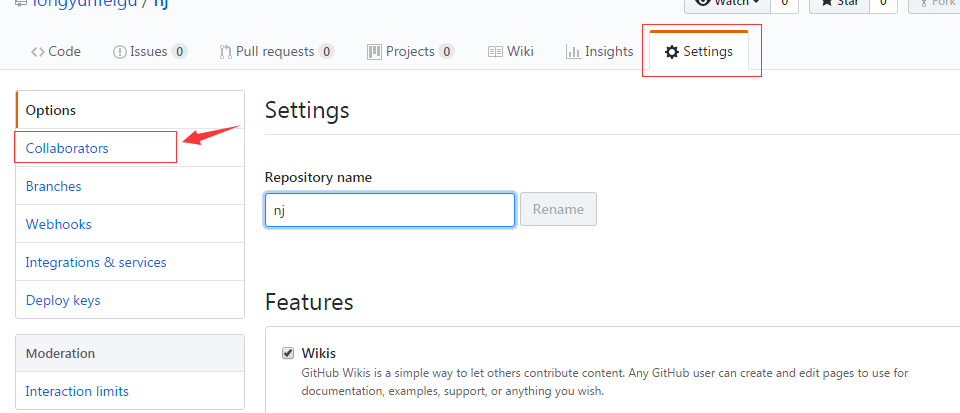Open Deploy keys page
Viewport: 960px width, 413px height.
[x=130, y=300]
